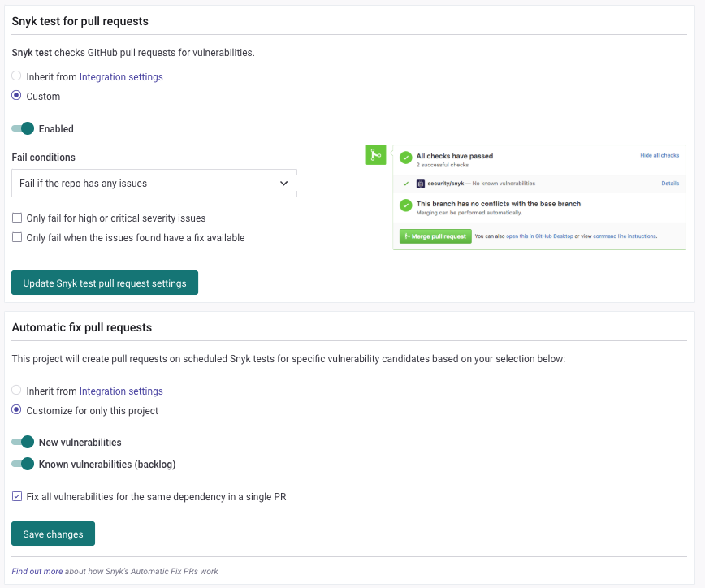Open the Fail conditions dropdown

pyautogui.click(x=154, y=184)
